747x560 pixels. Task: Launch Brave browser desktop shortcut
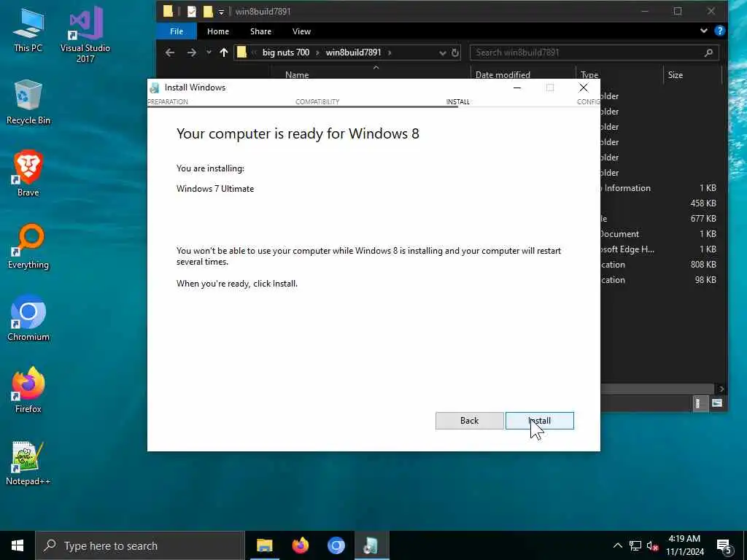[28, 174]
